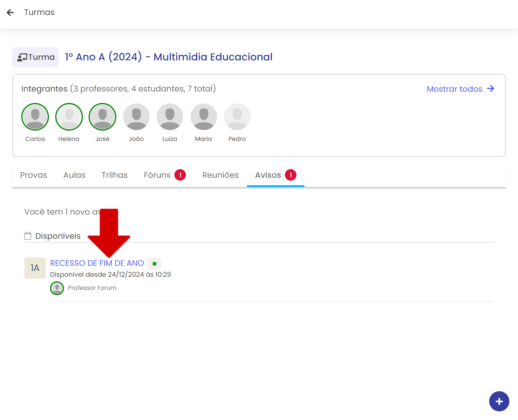Click the Turma badge icon
Viewport: 518px width, 420px height.
point(22,57)
